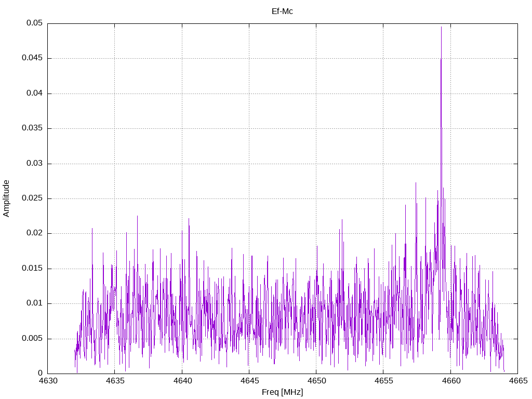
Task: Click the 4645 x-axis tick label
Action: 250,381
